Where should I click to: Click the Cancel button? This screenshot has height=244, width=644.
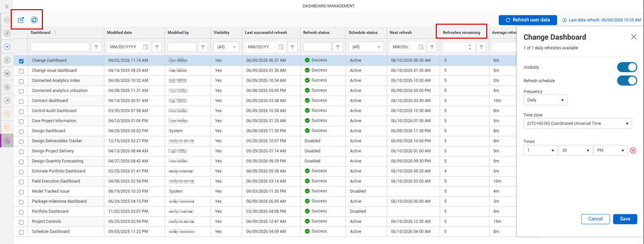click(x=595, y=219)
